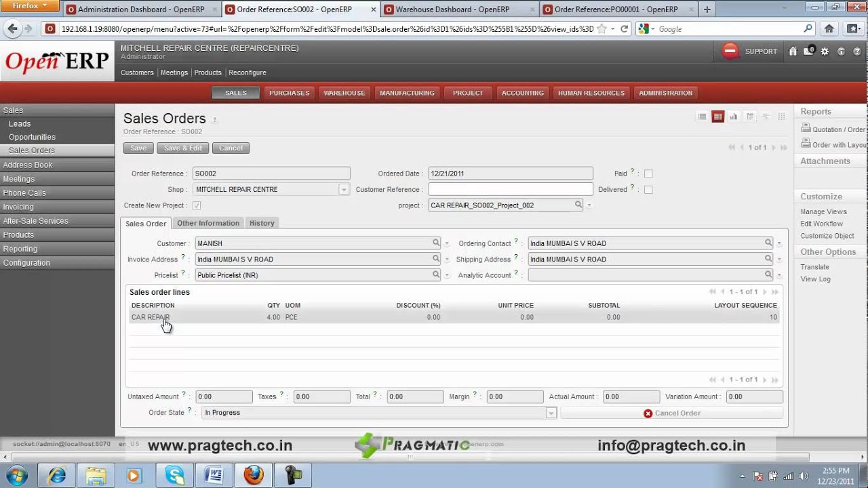This screenshot has width=868, height=488.
Task: Open Skype from the Windows taskbar
Action: [x=174, y=475]
